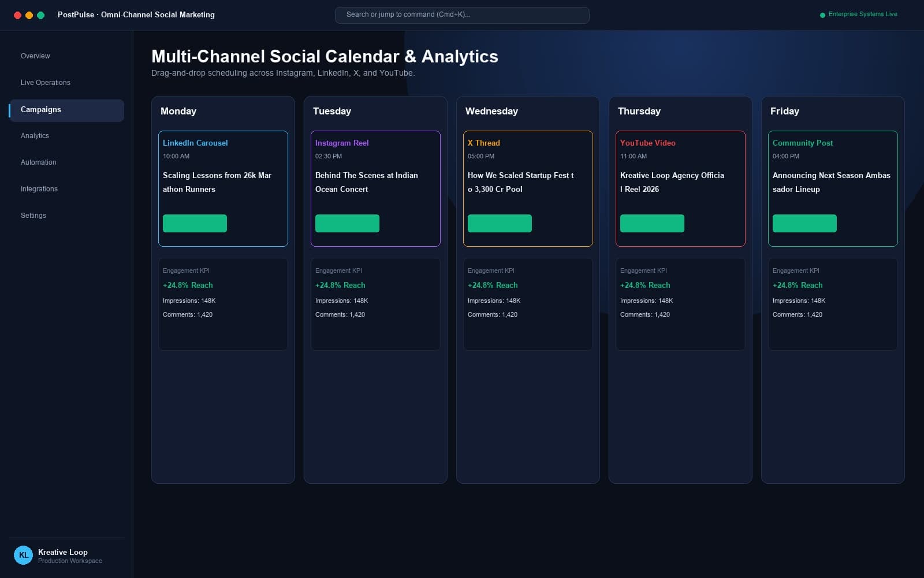
Task: Select the YouTube Video card title
Action: tap(648, 143)
